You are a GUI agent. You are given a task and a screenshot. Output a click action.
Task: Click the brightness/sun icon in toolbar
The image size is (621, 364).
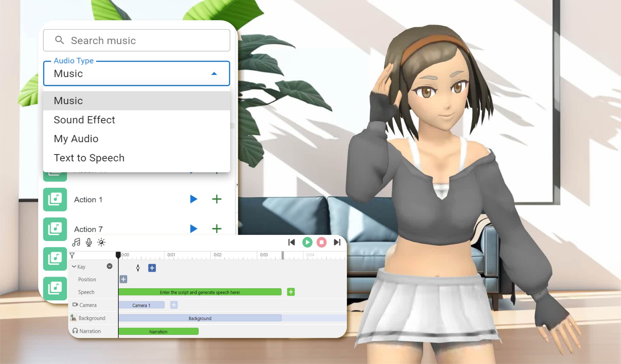pos(102,242)
